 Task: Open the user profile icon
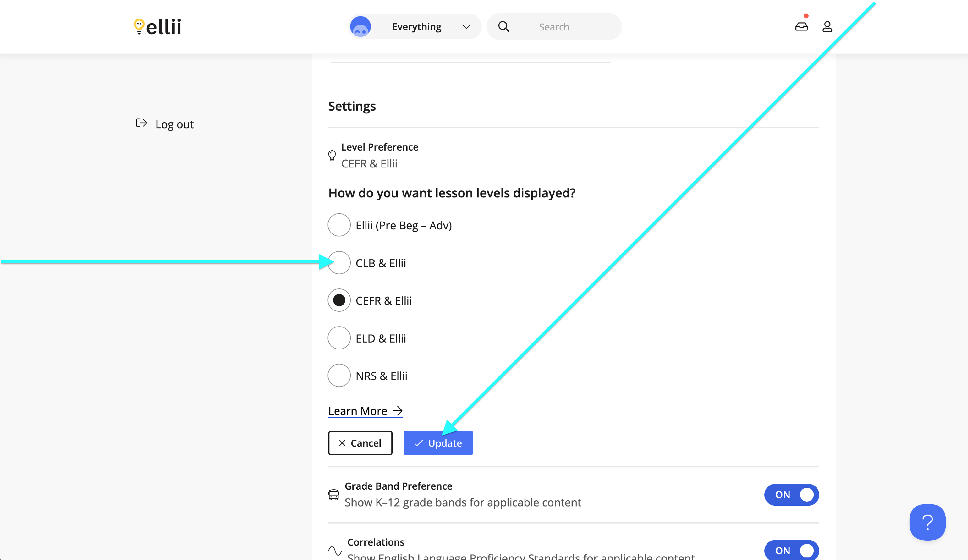[x=827, y=26]
